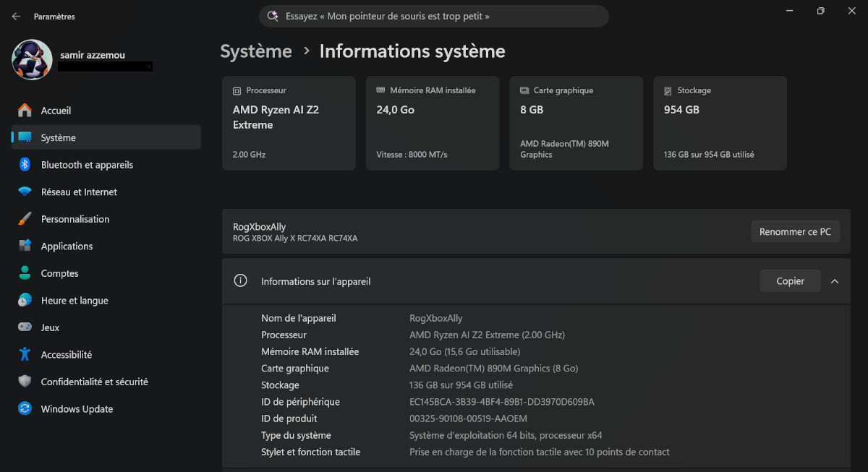This screenshot has height=472, width=868.
Task: Click the ROG XBOX Ally X RC74XA model text
Action: point(295,238)
